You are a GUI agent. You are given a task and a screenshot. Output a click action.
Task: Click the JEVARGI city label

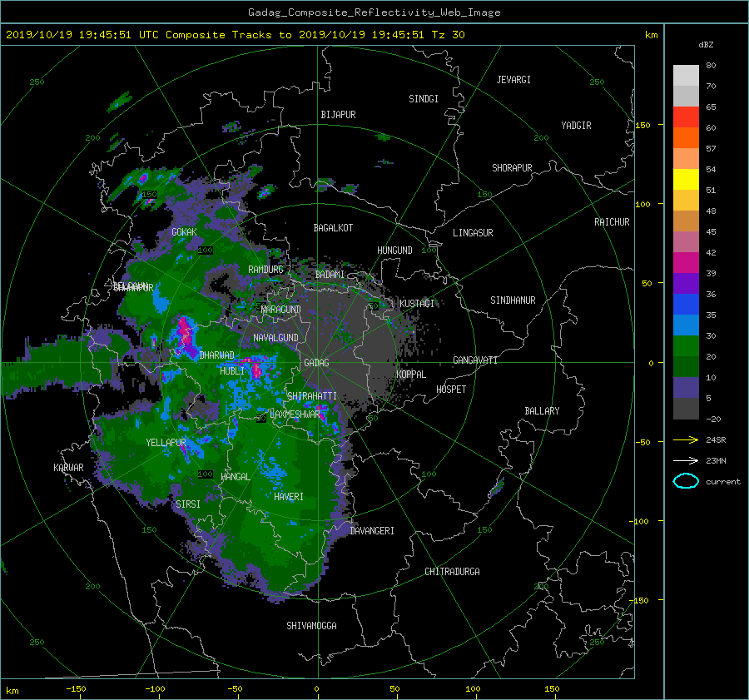click(x=513, y=80)
